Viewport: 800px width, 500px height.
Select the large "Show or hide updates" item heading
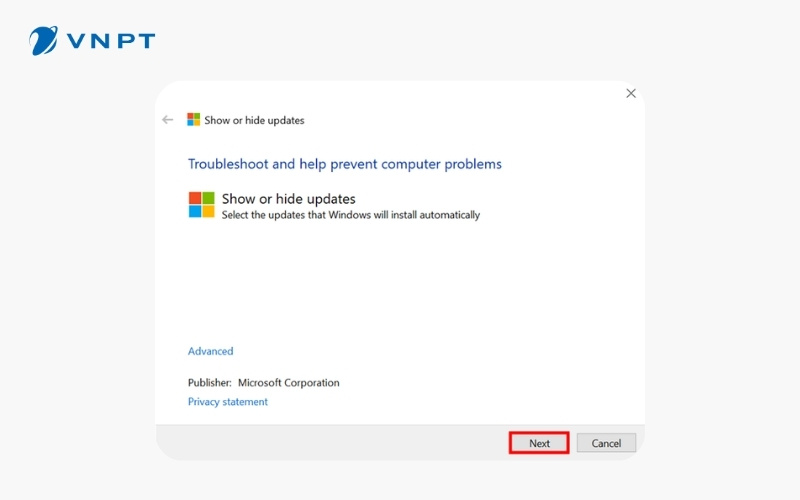pyautogui.click(x=288, y=199)
